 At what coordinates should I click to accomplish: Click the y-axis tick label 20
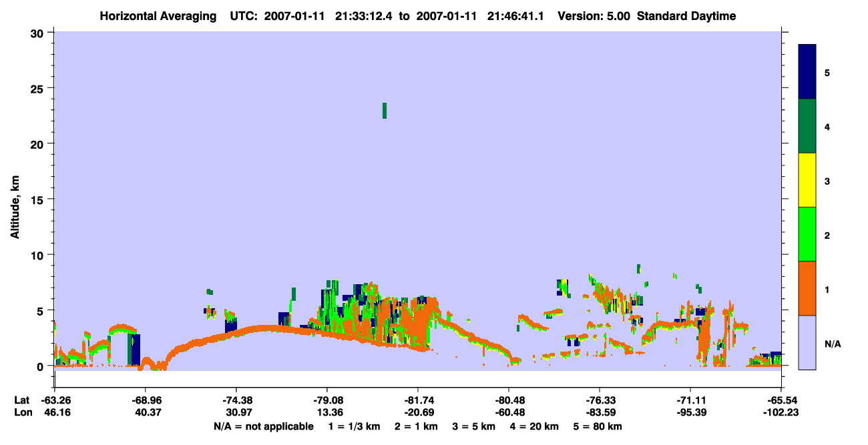click(x=39, y=143)
